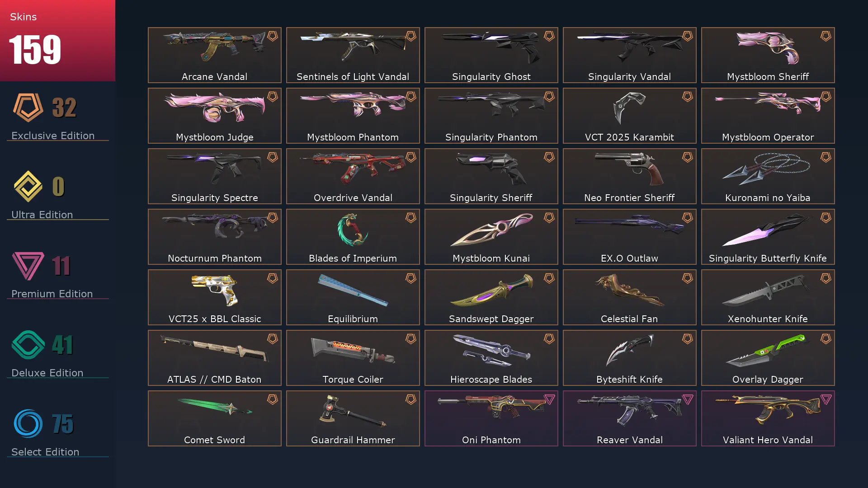
Task: Click the Exclusive Edition label
Action: tap(53, 136)
